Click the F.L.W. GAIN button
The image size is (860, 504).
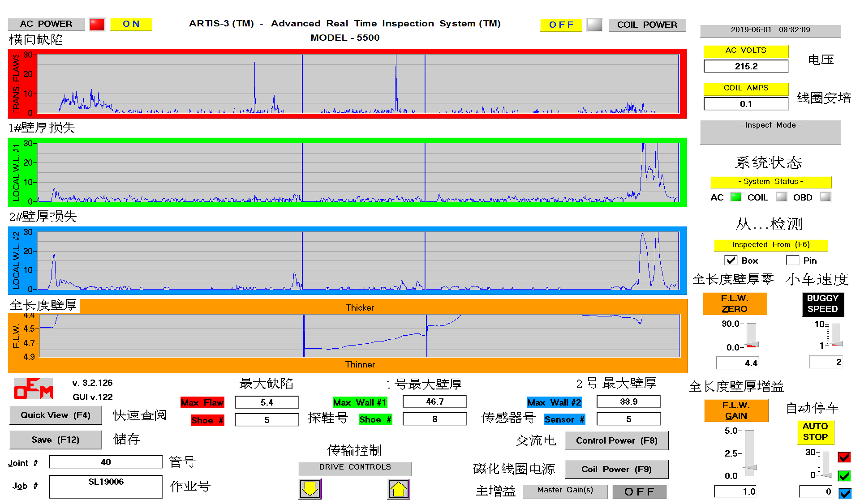736,410
